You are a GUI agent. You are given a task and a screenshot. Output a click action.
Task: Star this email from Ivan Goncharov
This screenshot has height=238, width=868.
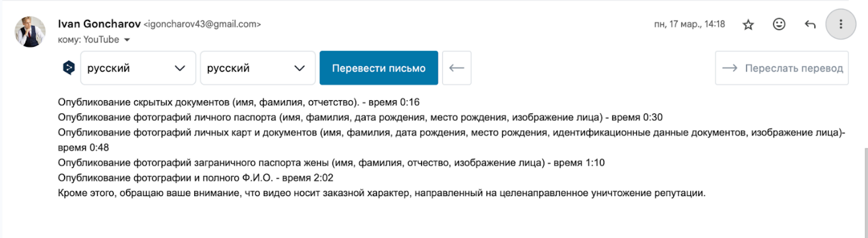click(748, 24)
